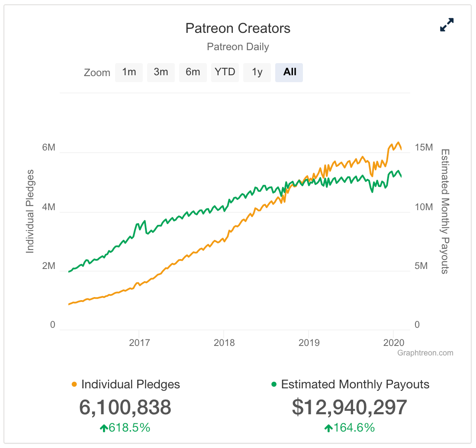The width and height of the screenshot is (476, 448).
Task: Click the fullscreen expand arrows icon
Action: (446, 25)
